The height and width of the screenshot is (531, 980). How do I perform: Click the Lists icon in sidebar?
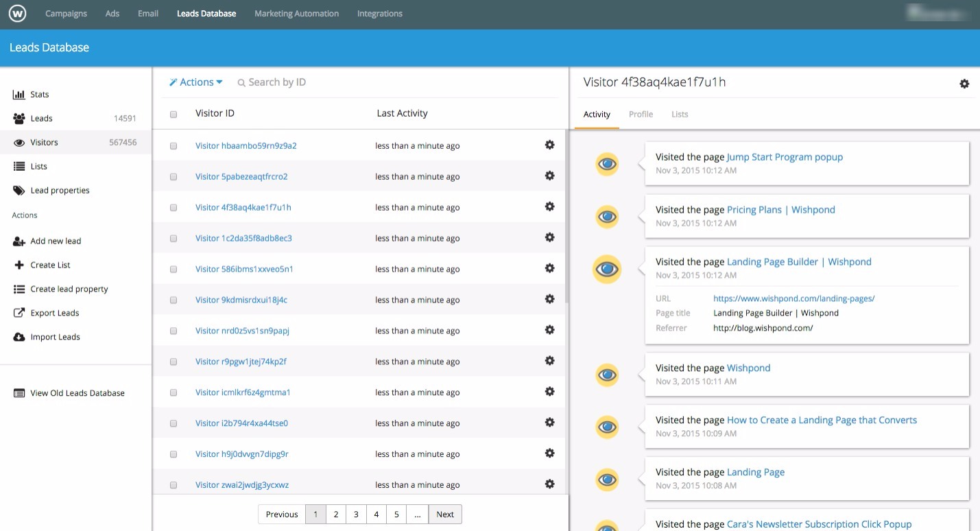[x=19, y=167]
